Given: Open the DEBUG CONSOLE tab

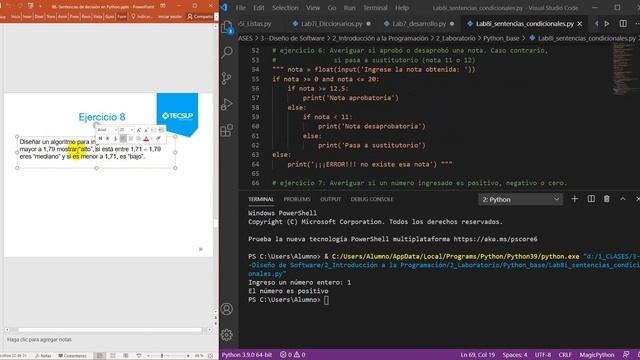Looking at the screenshot, I should click(x=372, y=199).
